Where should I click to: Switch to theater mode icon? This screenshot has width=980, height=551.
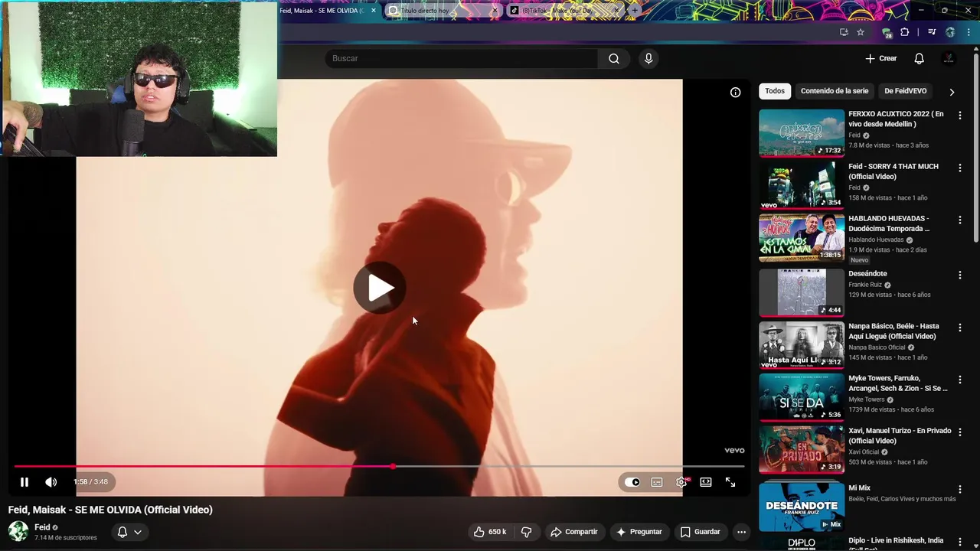706,482
